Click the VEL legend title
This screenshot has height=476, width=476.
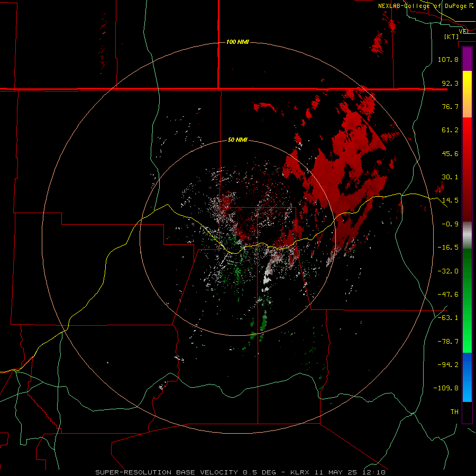pos(464,31)
